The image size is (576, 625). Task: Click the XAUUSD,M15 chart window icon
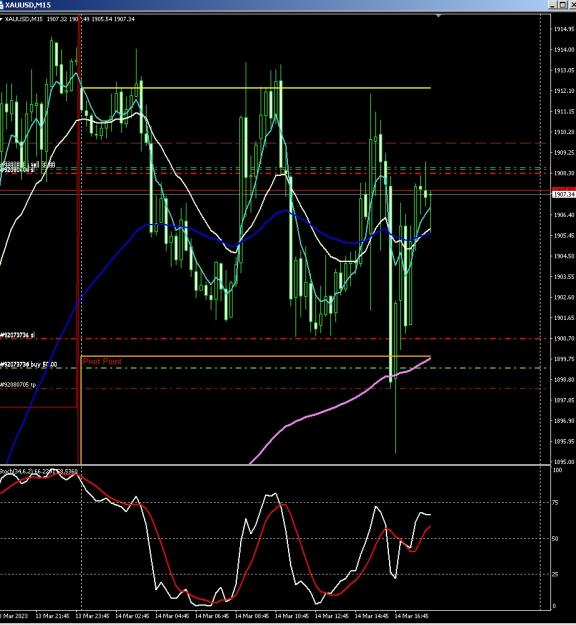(x=2, y=5)
